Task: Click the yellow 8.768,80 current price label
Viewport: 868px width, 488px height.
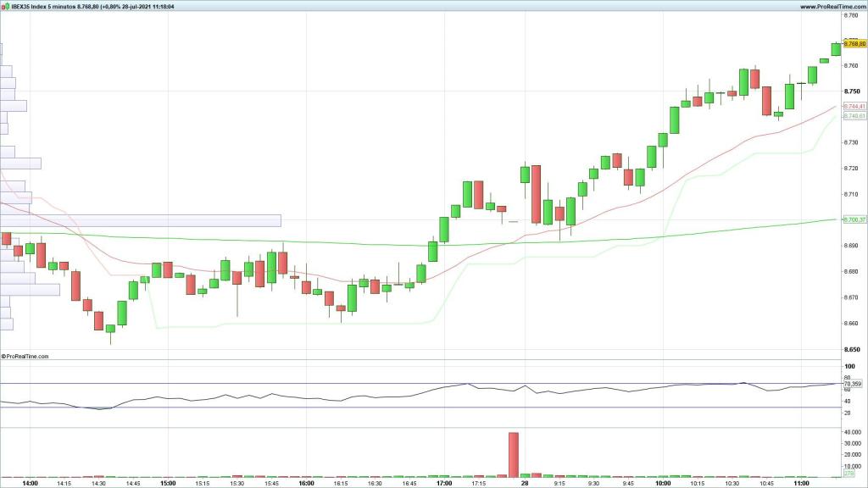Action: point(854,43)
